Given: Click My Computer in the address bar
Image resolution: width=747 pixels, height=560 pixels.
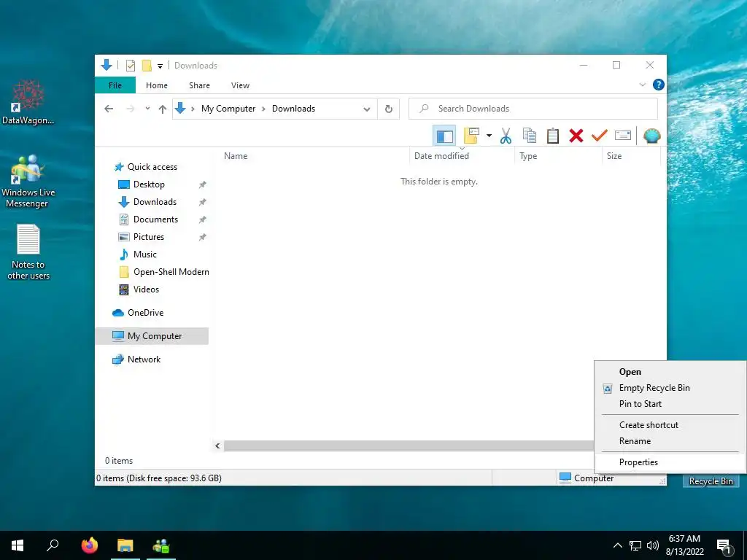Looking at the screenshot, I should point(228,109).
